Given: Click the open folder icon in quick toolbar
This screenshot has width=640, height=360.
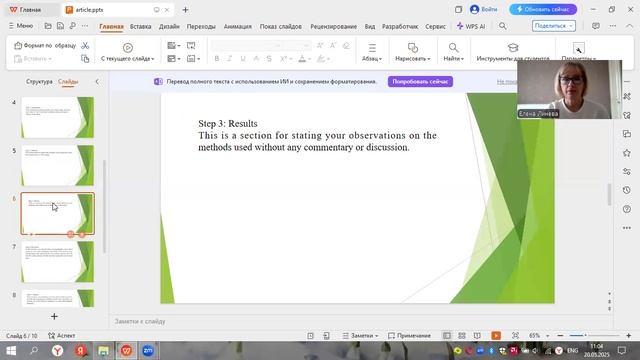Looking at the screenshot, I should 48,26.
